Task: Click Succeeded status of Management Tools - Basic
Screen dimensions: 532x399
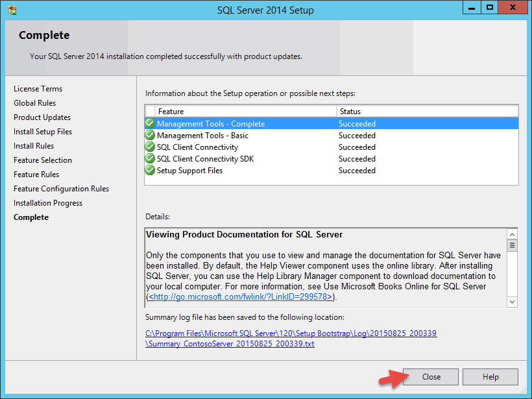Action: pyautogui.click(x=357, y=136)
